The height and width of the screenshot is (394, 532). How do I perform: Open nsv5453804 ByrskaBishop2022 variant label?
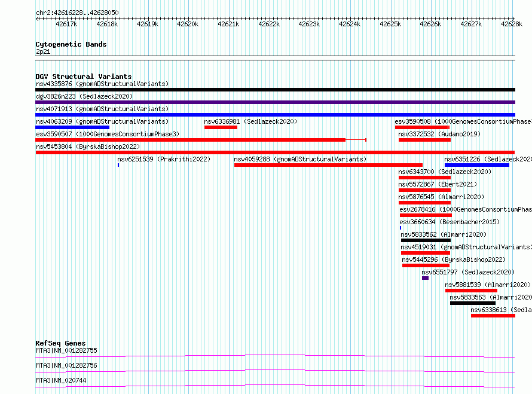click(x=88, y=146)
